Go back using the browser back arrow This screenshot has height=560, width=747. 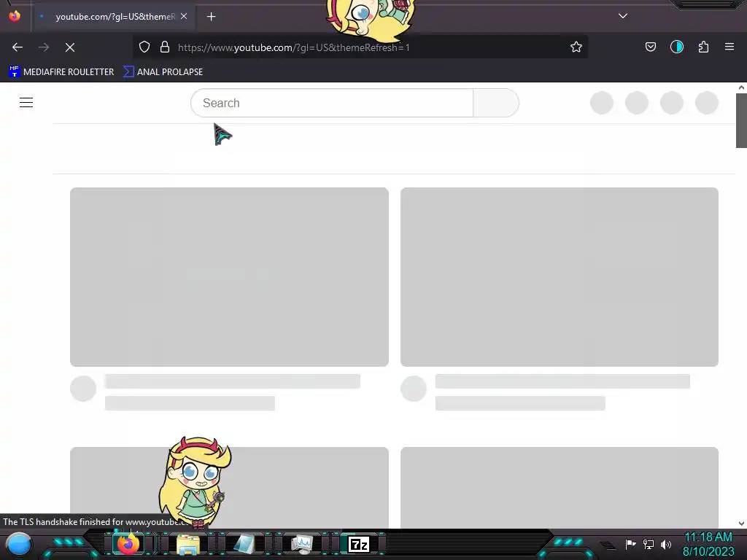coord(18,47)
